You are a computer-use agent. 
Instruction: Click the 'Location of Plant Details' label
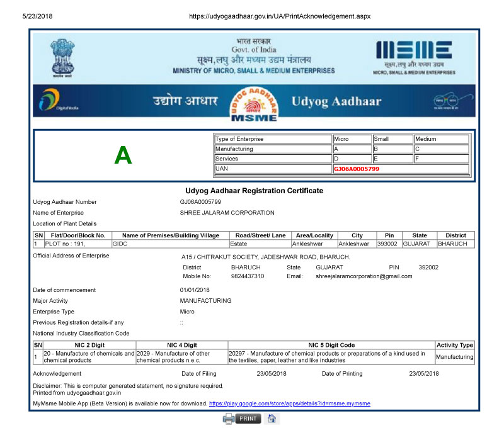(x=65, y=224)
